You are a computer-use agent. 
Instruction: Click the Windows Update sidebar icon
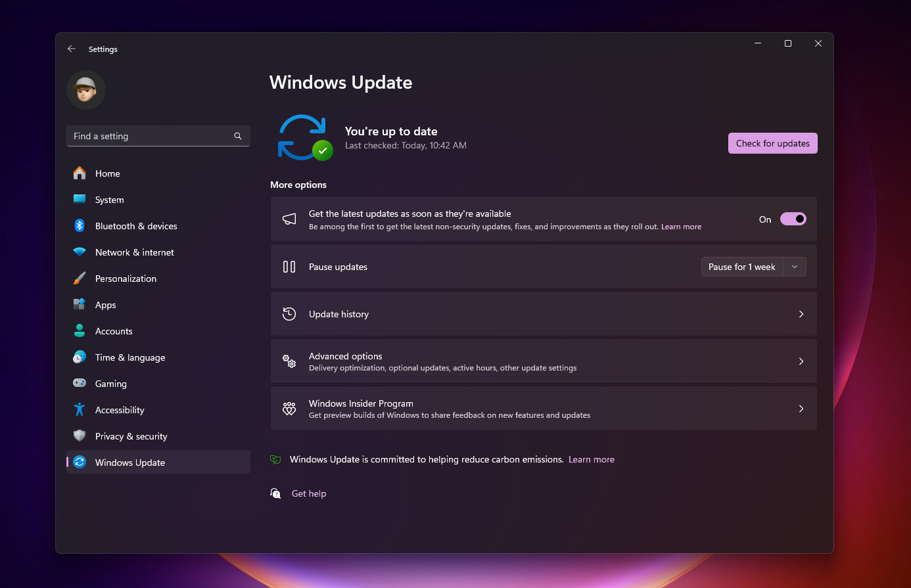[80, 463]
